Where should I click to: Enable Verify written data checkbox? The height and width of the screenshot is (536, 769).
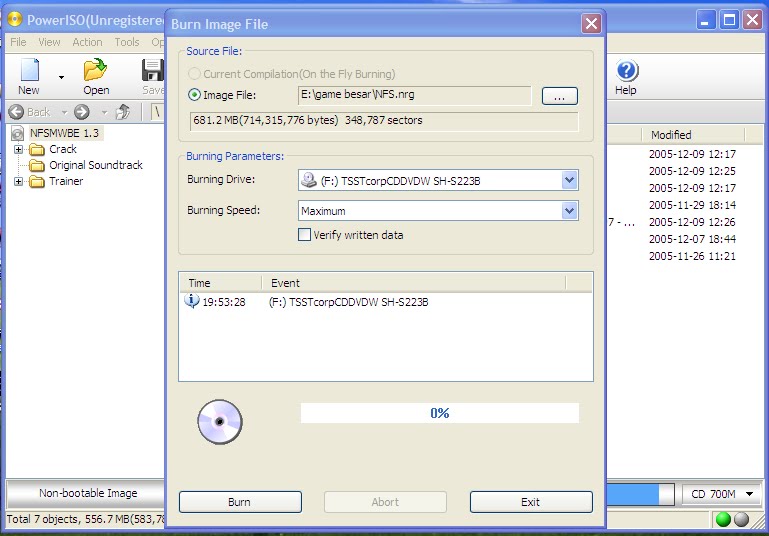coord(305,235)
